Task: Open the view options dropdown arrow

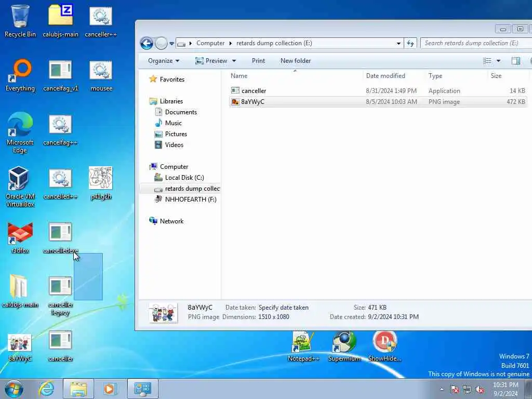Action: coord(498,61)
